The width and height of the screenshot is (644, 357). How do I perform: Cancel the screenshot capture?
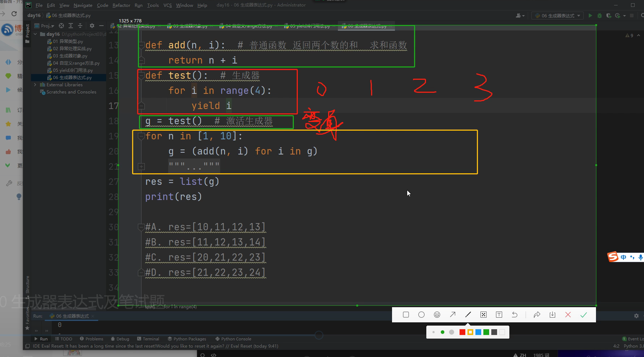(568, 315)
